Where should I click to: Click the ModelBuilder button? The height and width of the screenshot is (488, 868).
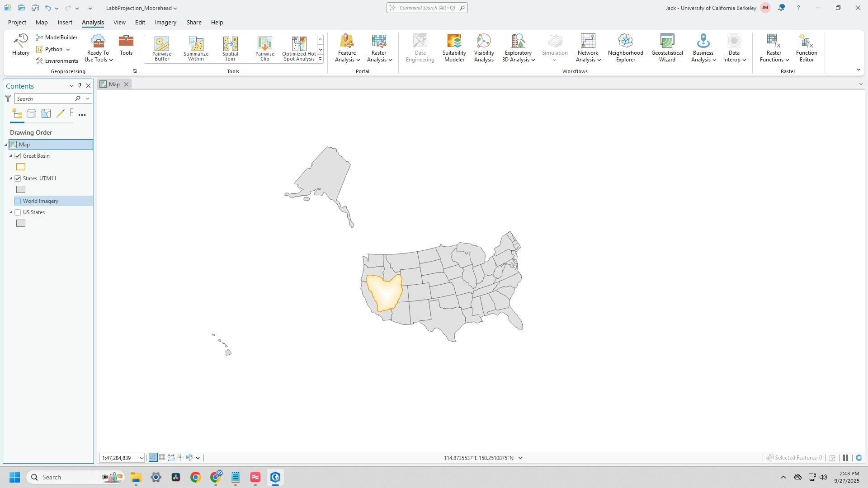pos(57,38)
